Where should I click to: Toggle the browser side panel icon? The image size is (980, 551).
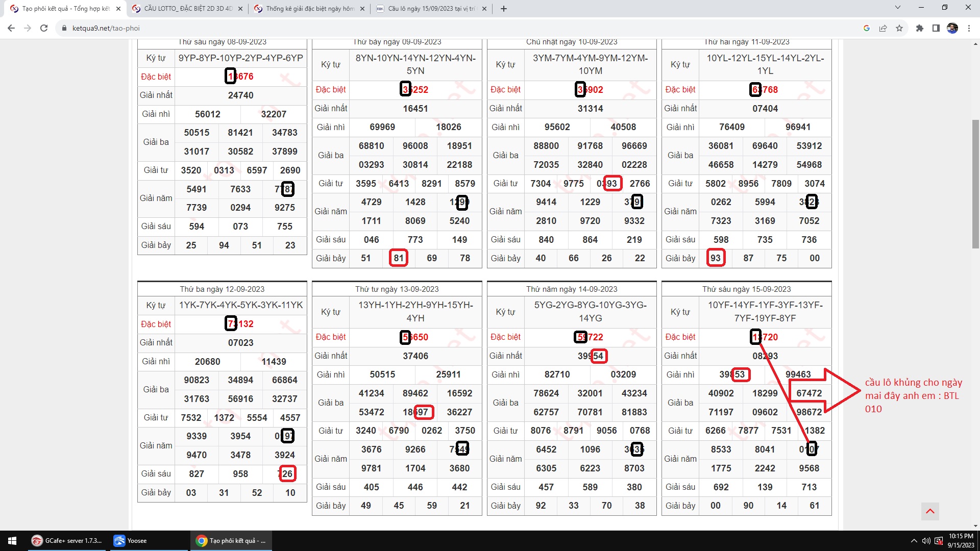point(936,28)
